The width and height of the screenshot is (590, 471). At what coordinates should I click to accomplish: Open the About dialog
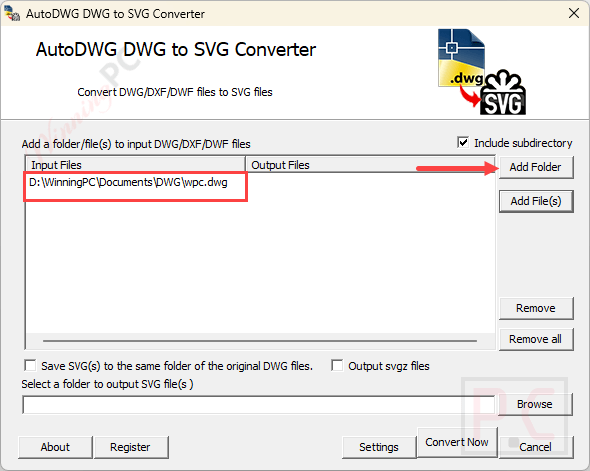coord(55,447)
